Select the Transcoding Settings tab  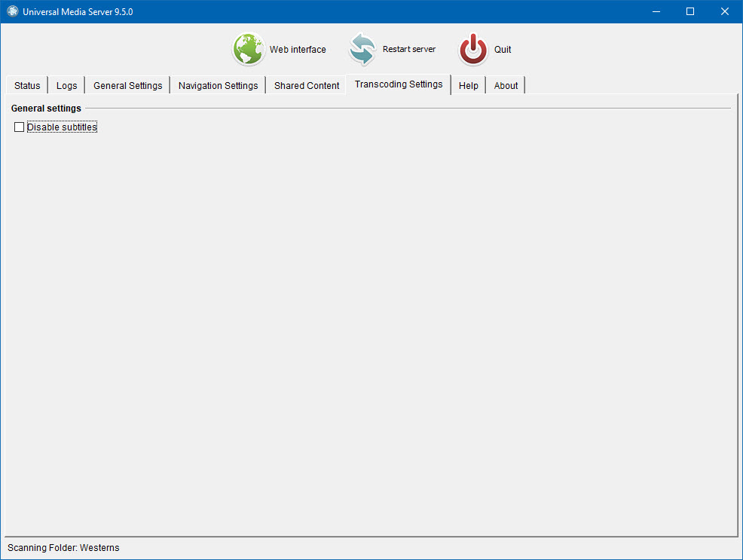[x=399, y=84]
